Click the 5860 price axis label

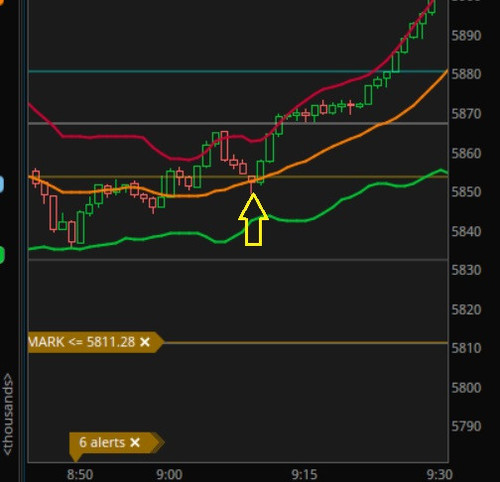point(466,153)
